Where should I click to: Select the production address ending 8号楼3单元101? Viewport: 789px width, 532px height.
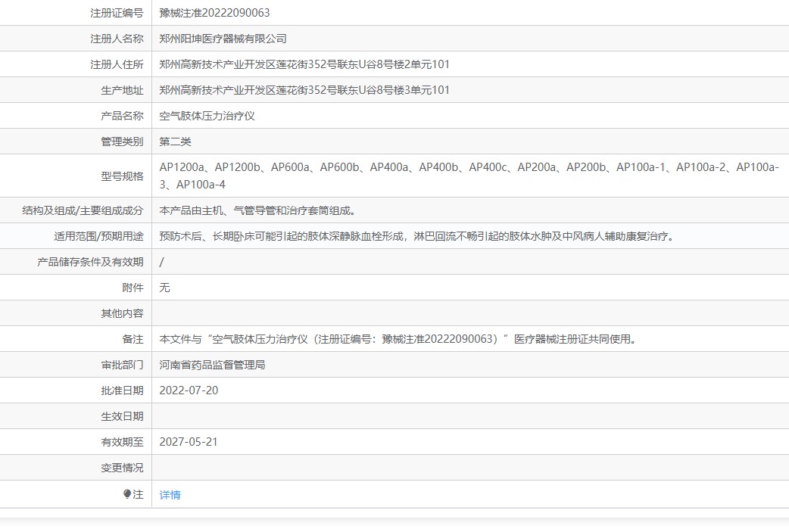(304, 90)
